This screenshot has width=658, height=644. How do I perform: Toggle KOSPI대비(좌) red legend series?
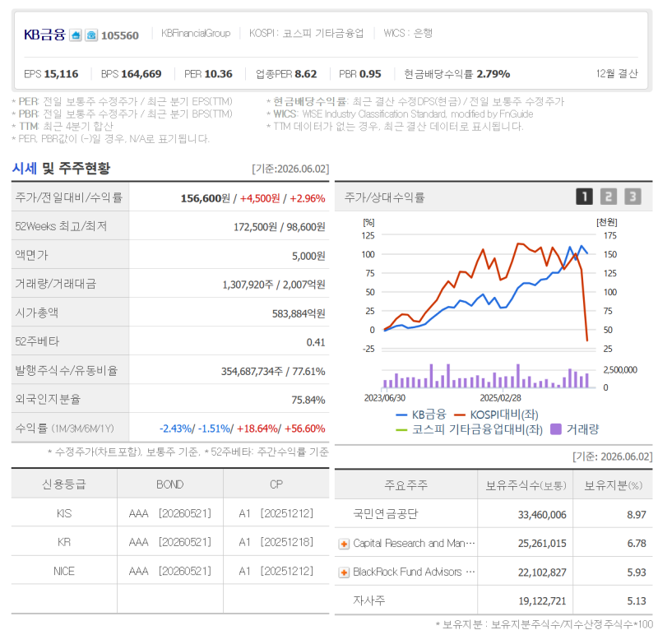pos(496,415)
